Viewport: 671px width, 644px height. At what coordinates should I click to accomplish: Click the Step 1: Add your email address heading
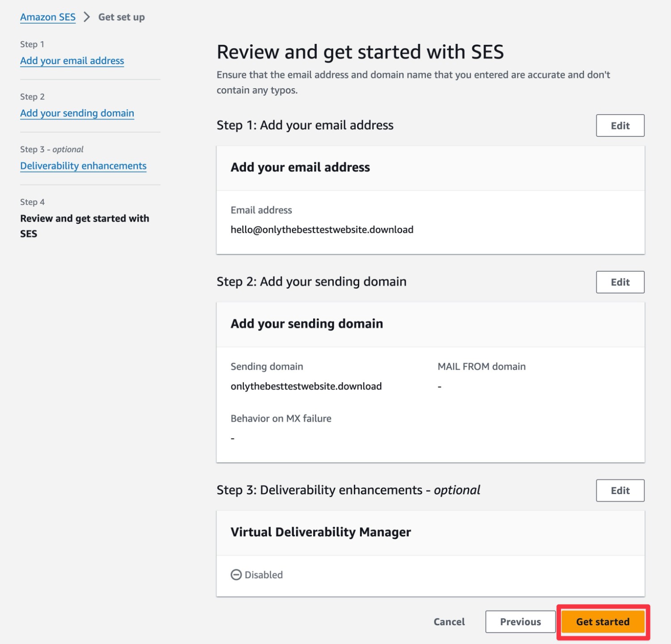pyautogui.click(x=305, y=125)
